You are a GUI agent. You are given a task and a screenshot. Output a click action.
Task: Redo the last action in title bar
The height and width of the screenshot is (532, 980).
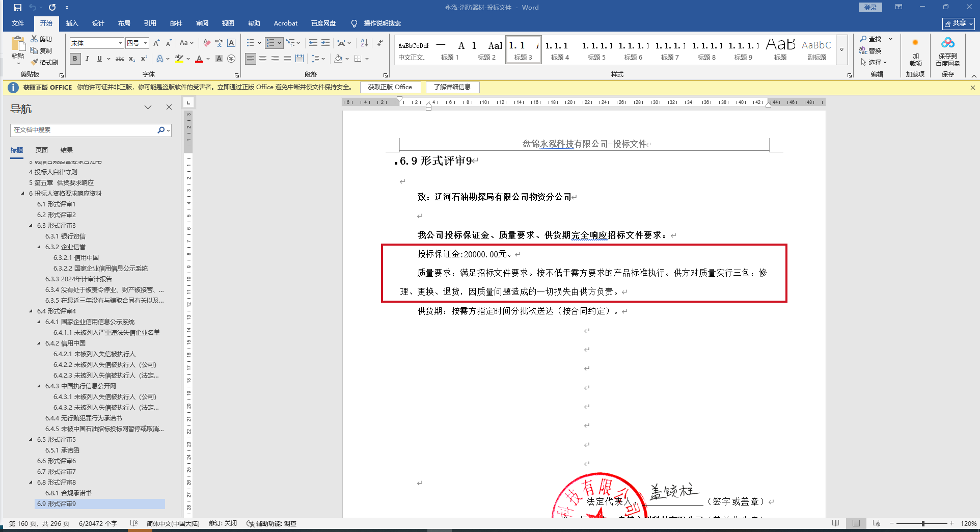pyautogui.click(x=52, y=8)
